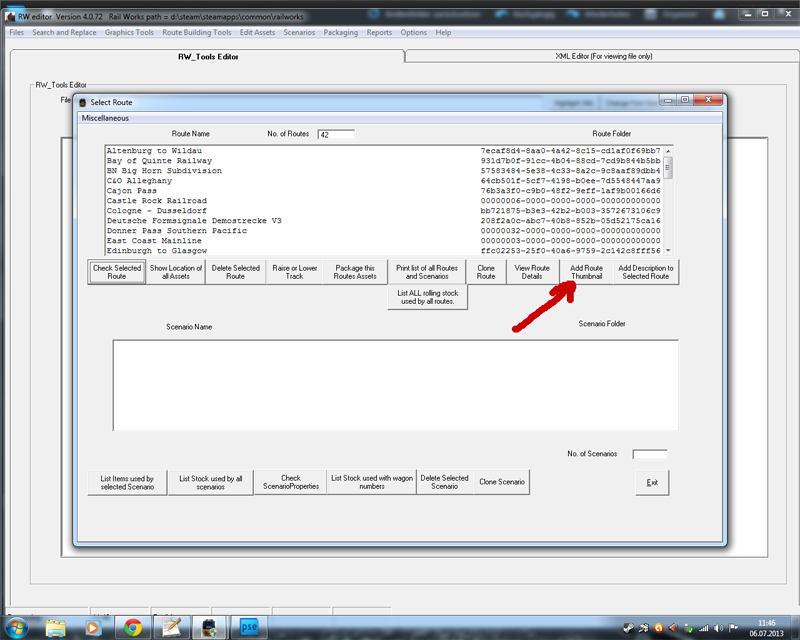Select the Cajon Pass route

pos(383,191)
